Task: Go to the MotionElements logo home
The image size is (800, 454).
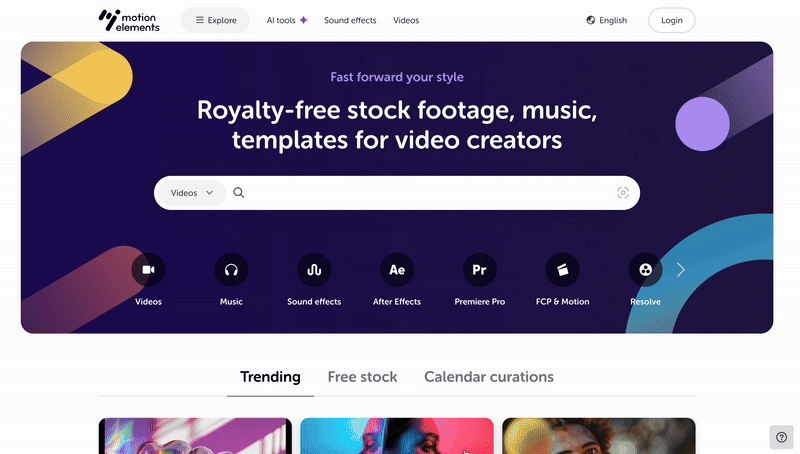Action: (x=129, y=20)
